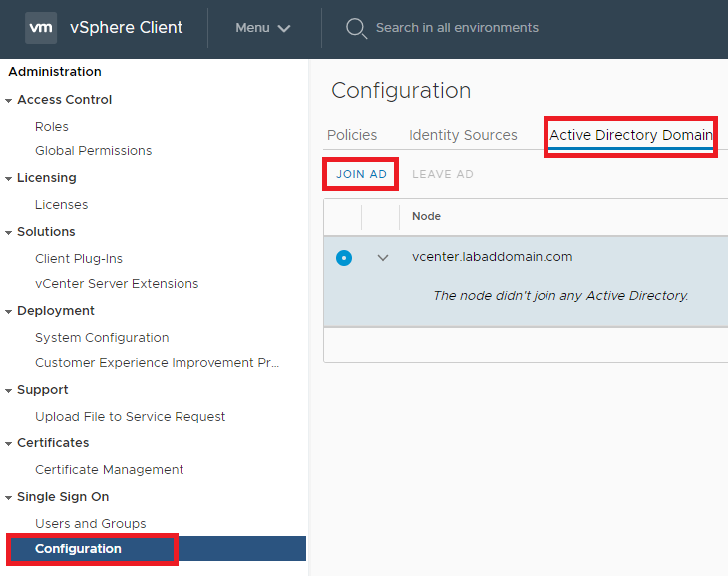Expand the vcenter.labaddomain.com row chevron
The height and width of the screenshot is (576, 728).
click(382, 258)
